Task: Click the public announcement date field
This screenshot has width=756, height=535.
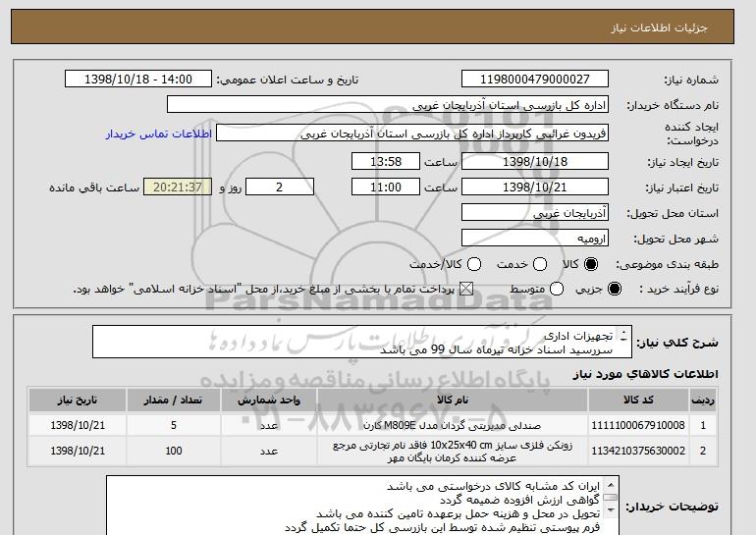Action: click(x=138, y=80)
